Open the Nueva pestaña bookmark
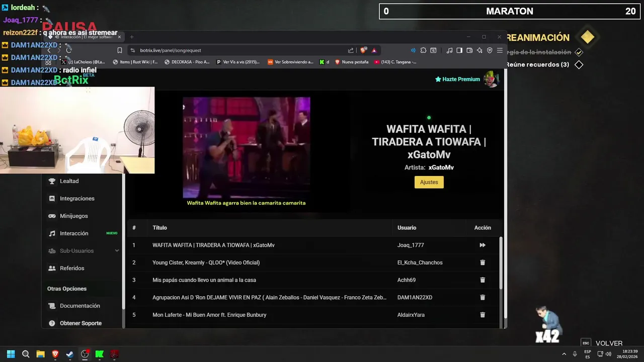This screenshot has height=362, width=644. click(x=352, y=62)
